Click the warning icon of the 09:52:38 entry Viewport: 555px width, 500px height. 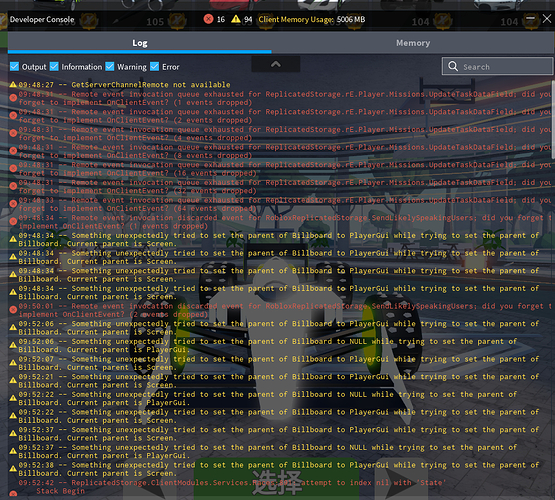coord(13,469)
